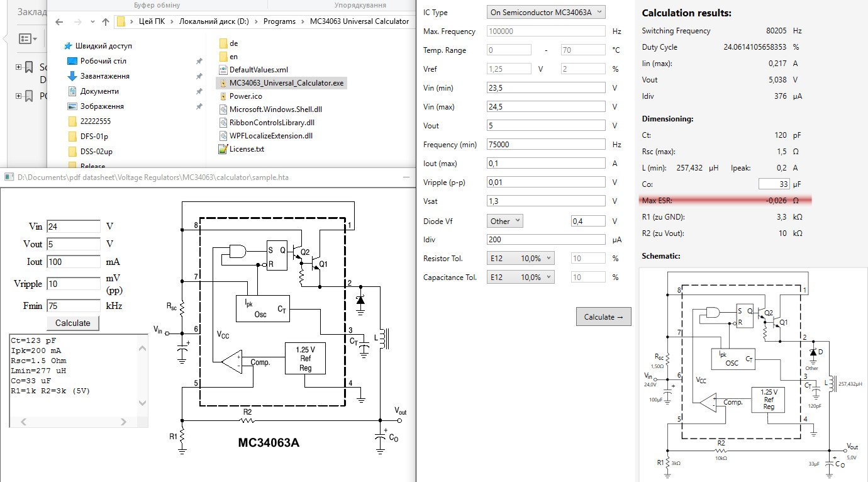Open Capacitance Tol. E12 dropdown
The height and width of the screenshot is (482, 868).
point(521,277)
